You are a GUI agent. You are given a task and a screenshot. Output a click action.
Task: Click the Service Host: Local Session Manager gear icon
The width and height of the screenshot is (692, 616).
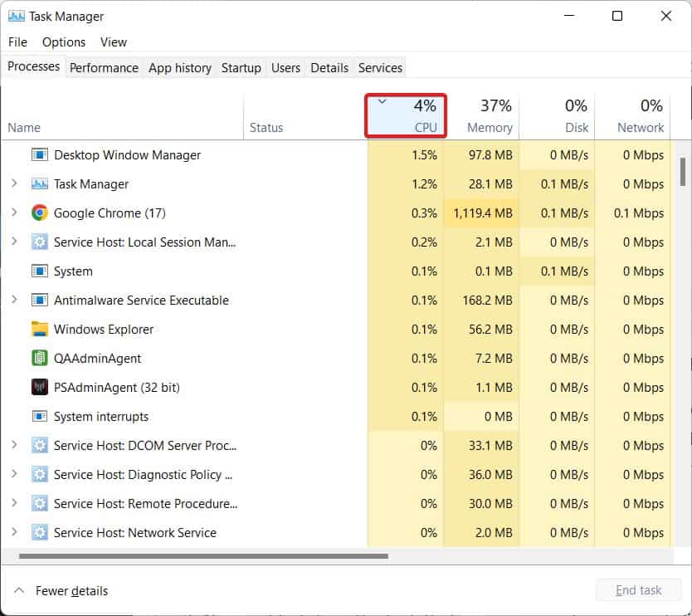coord(40,242)
